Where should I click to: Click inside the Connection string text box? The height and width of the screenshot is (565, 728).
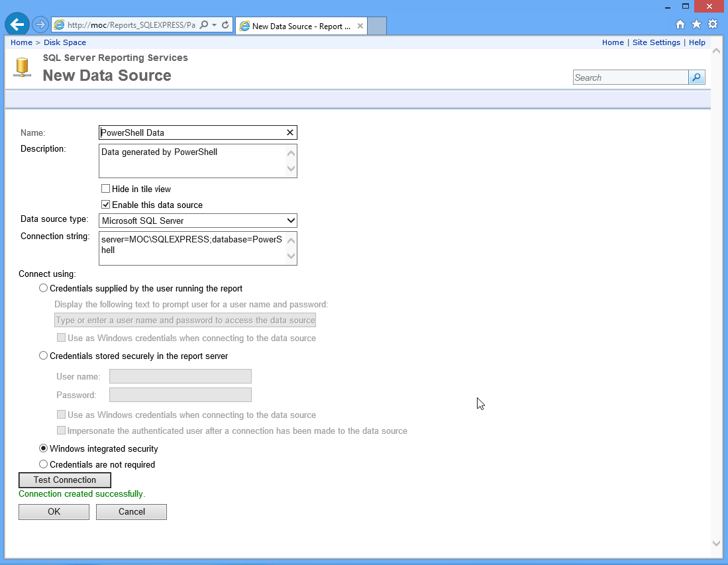click(192, 248)
